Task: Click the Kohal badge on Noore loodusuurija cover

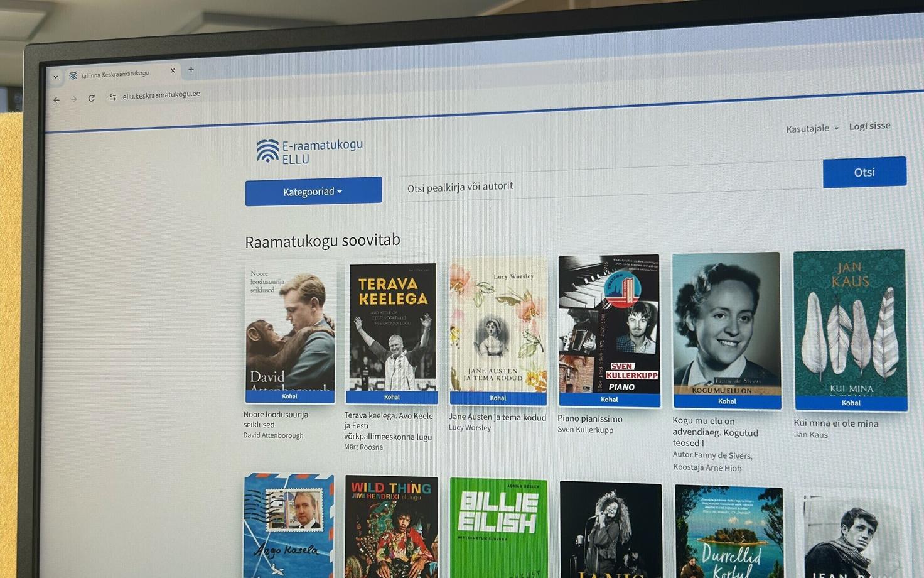Action: tap(289, 396)
